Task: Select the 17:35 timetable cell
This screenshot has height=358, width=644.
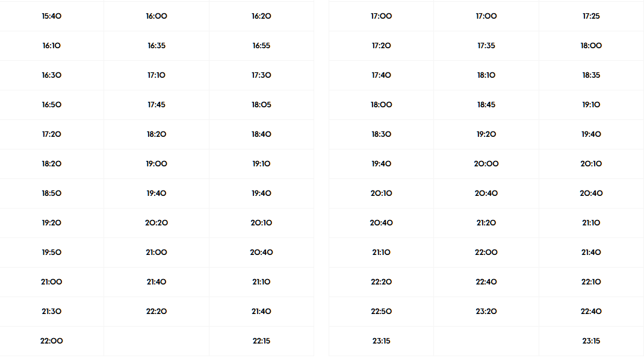Action: click(x=486, y=46)
